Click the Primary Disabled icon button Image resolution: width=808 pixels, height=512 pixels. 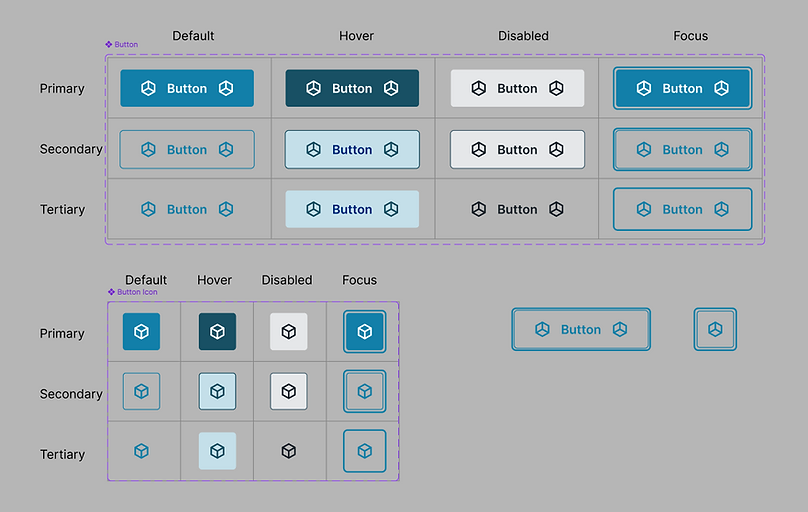coord(289,331)
